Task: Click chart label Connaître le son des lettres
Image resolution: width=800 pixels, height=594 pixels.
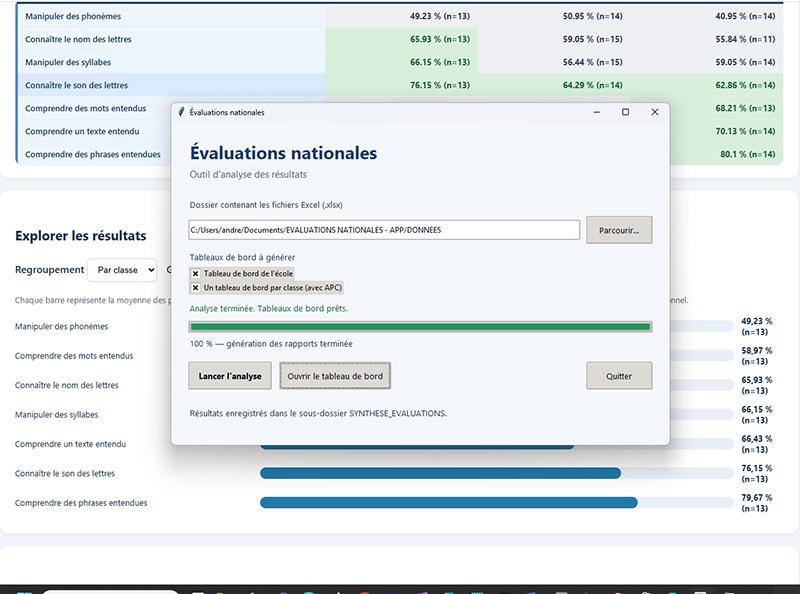Action: click(x=65, y=474)
